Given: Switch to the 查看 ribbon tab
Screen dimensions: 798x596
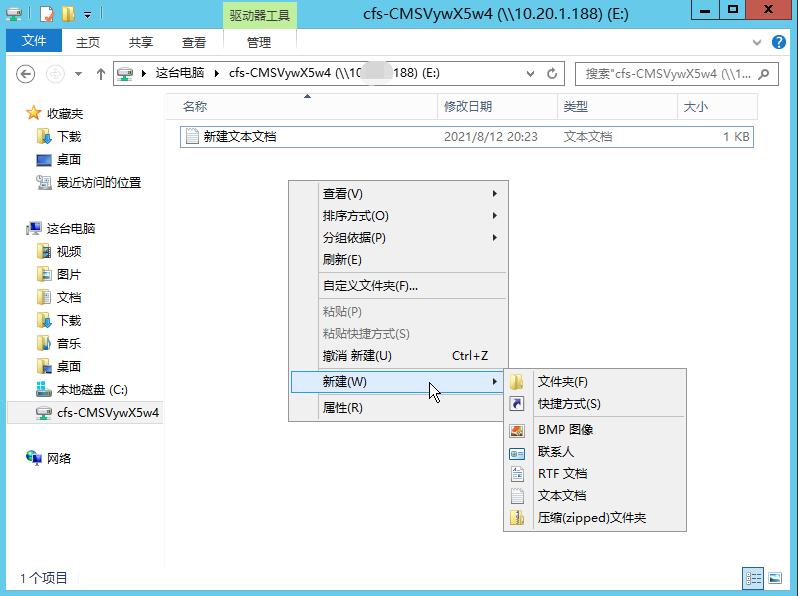Looking at the screenshot, I should [193, 42].
